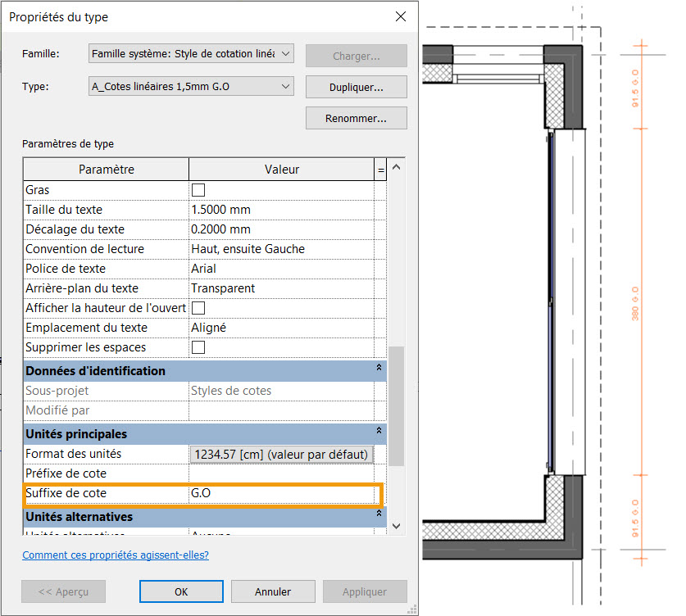This screenshot has height=616, width=686.
Task: Click the Suffixe de cote parameter label
Action: tap(66, 493)
